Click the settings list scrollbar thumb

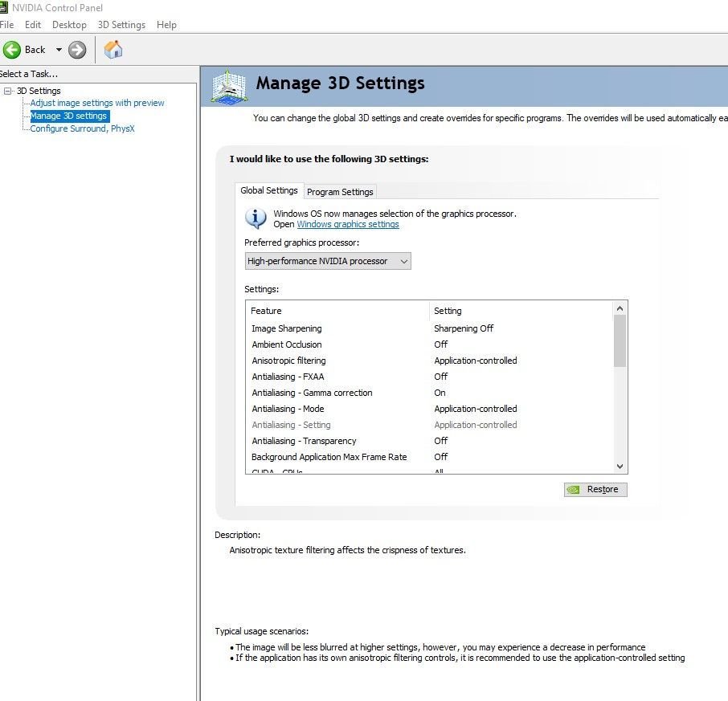pyautogui.click(x=620, y=341)
